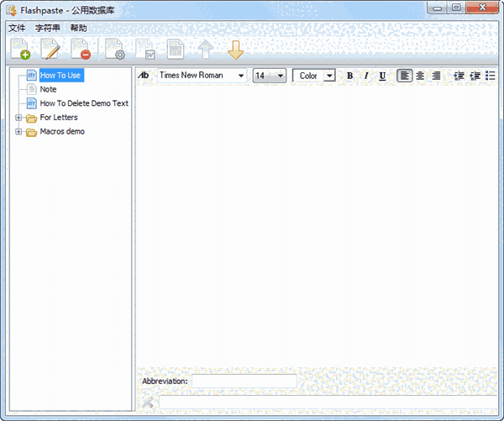Screen dimensions: 504x421
Task: Select the Macros demo folder
Action: point(62,132)
